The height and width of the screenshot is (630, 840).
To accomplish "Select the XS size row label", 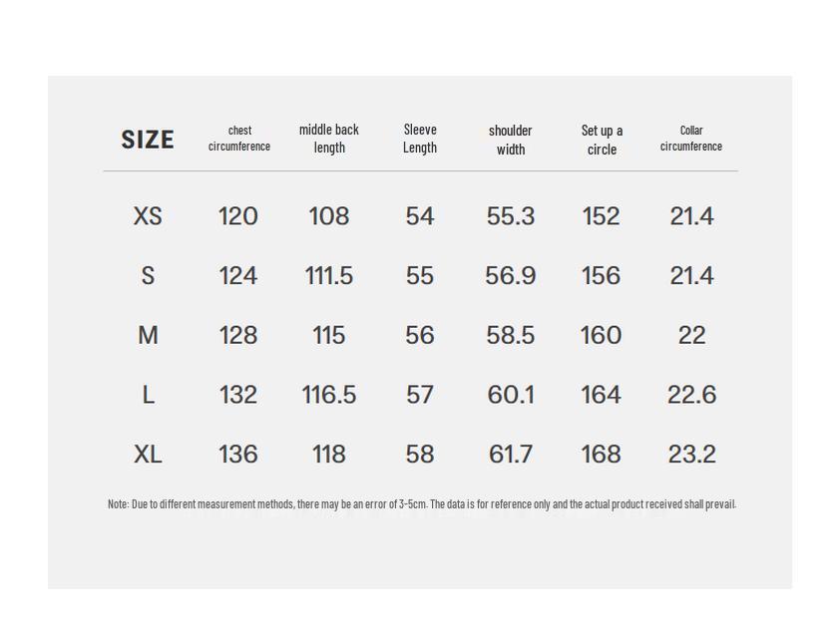I will [148, 216].
